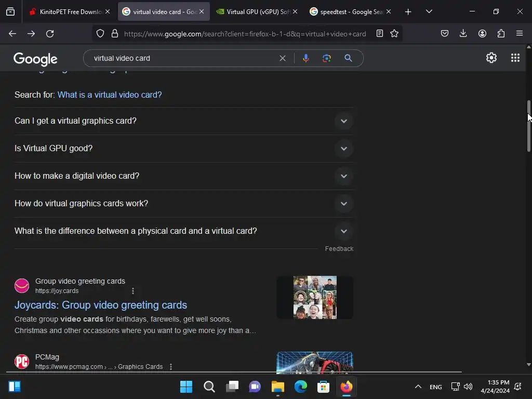Viewport: 532px width, 399px height.
Task: Reload the current page
Action: pos(50,34)
